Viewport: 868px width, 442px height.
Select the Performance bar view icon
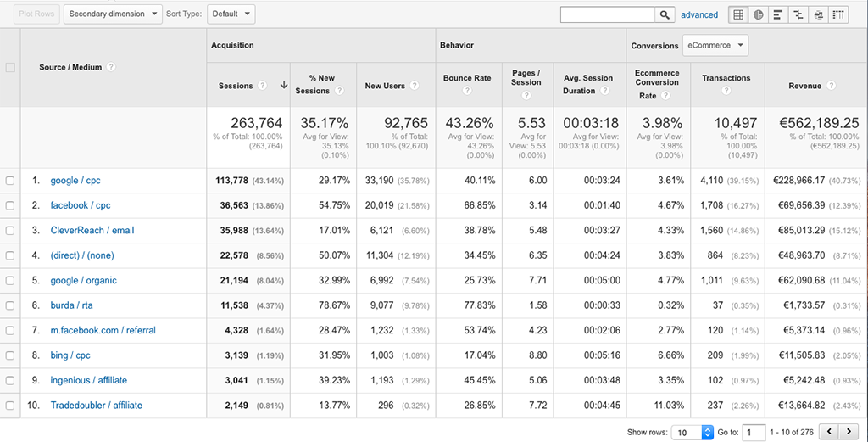click(x=778, y=14)
